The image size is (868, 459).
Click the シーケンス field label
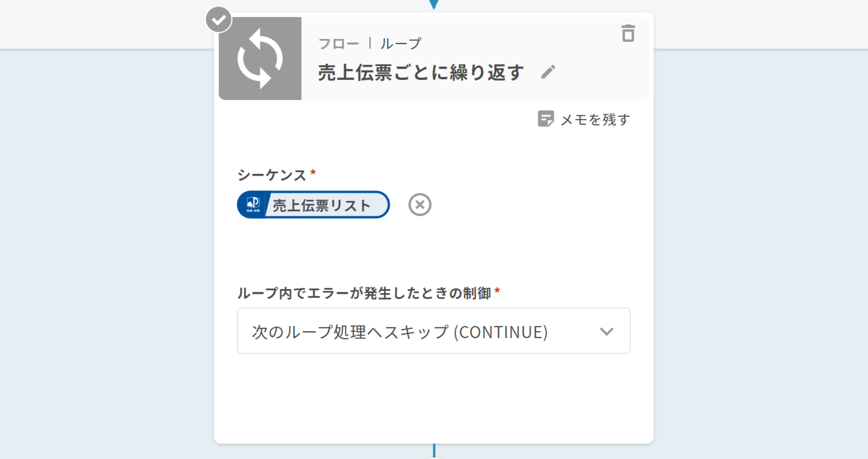click(x=272, y=175)
